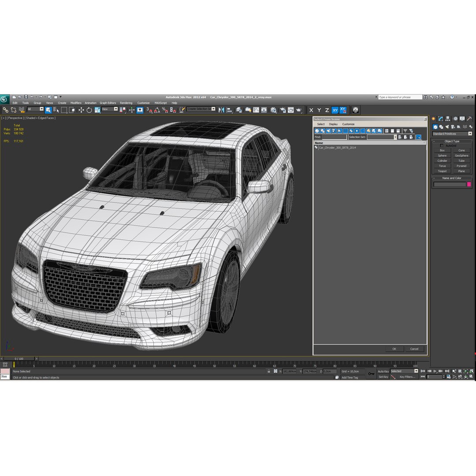Open the reference coordinate system View dropdown
This screenshot has width=476, height=476.
pos(110,109)
